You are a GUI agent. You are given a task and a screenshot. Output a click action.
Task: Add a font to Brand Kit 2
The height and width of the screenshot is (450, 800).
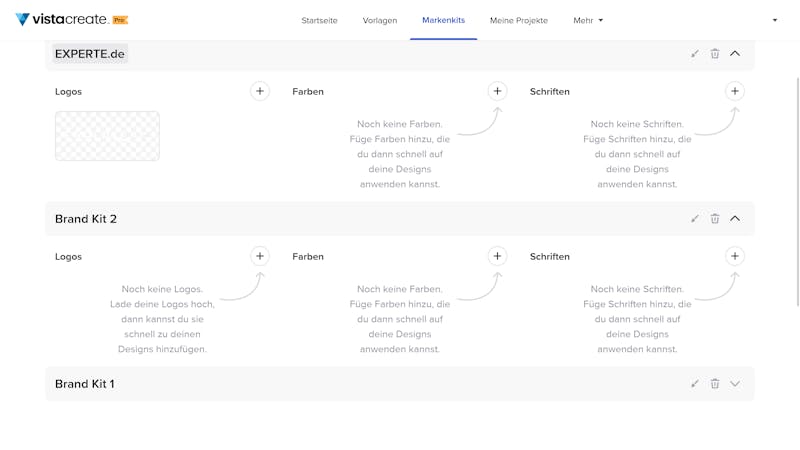[x=735, y=256]
